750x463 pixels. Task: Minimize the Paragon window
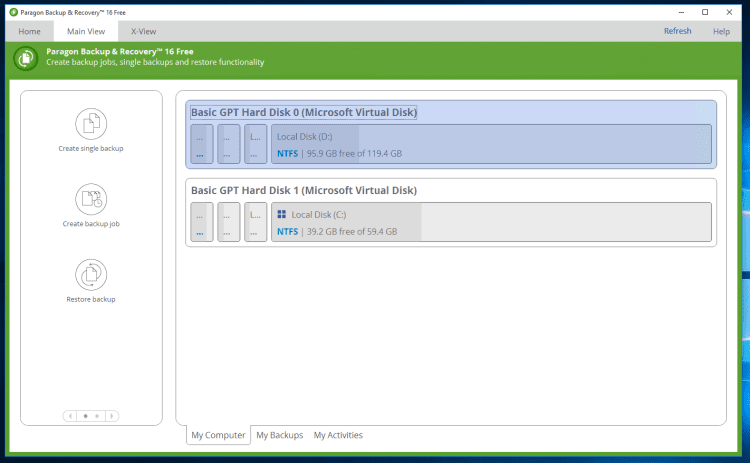(681, 12)
